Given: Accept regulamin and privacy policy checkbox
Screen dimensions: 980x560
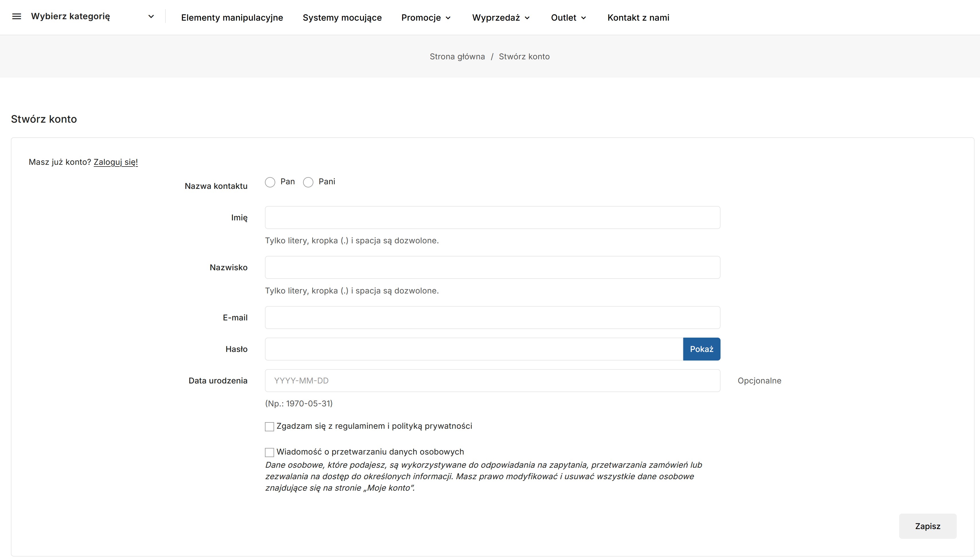Looking at the screenshot, I should [269, 426].
